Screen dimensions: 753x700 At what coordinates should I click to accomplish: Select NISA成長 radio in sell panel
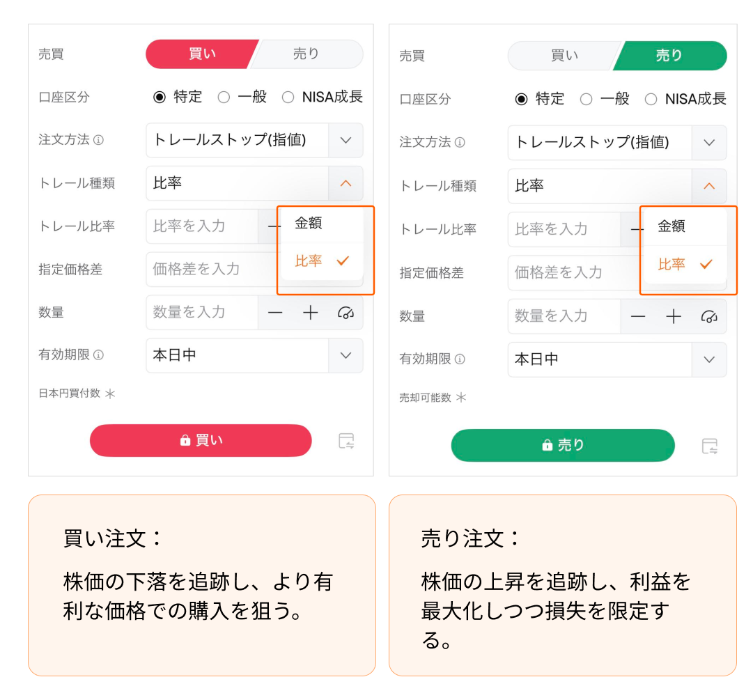point(651,100)
